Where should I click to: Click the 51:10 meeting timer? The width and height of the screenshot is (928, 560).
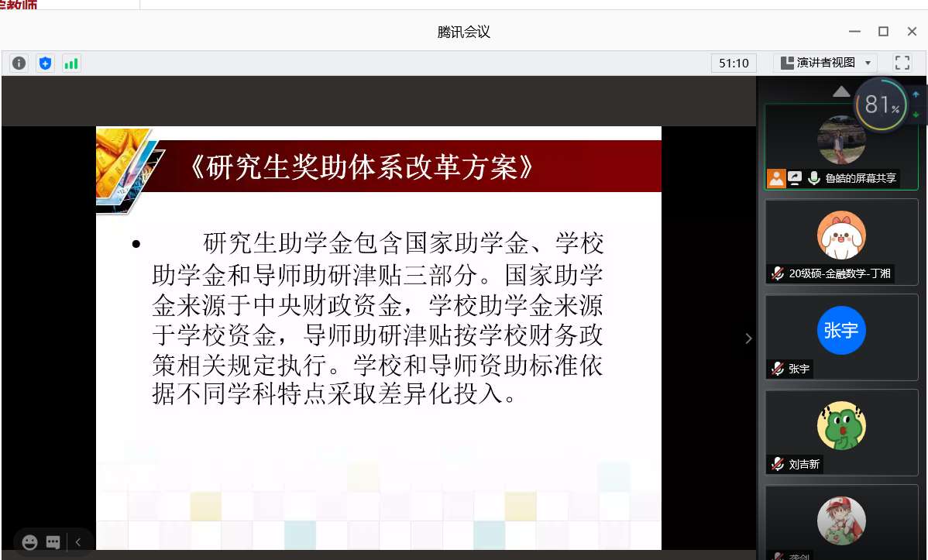pyautogui.click(x=734, y=64)
